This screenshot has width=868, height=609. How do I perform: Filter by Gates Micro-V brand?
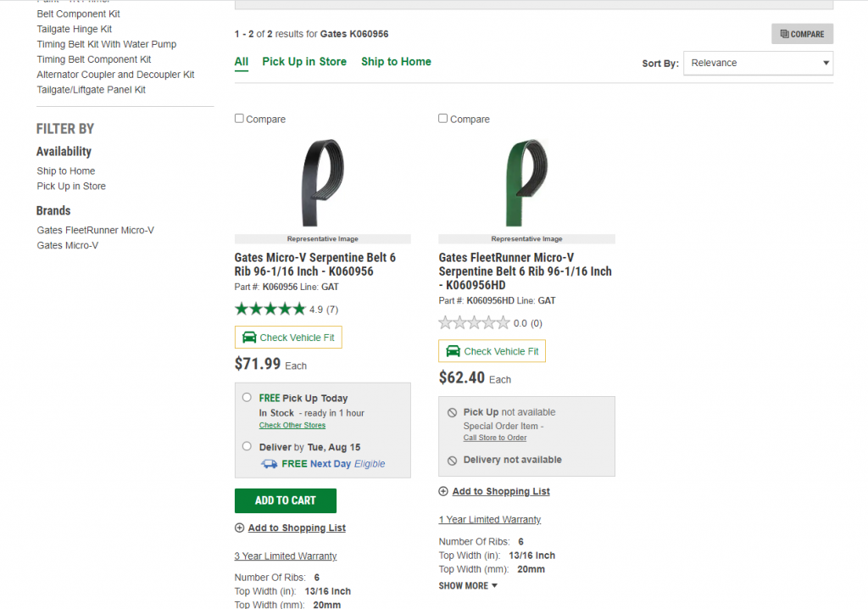click(x=68, y=245)
